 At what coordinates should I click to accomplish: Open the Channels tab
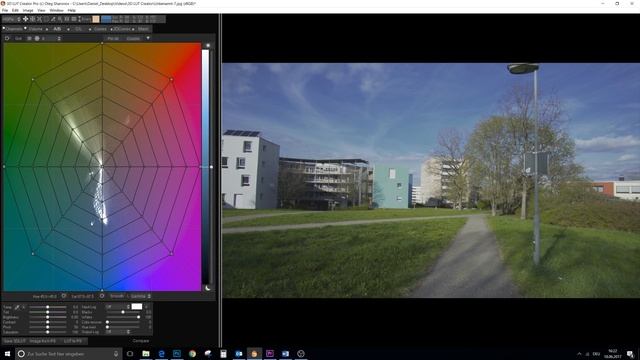point(15,29)
